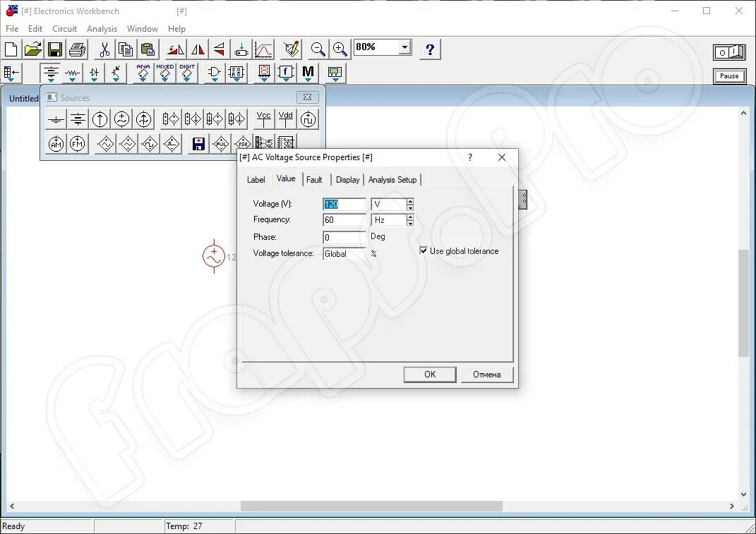Screen dimensions: 756x534
Task: Switch to the Fault tab
Action: [x=314, y=180]
